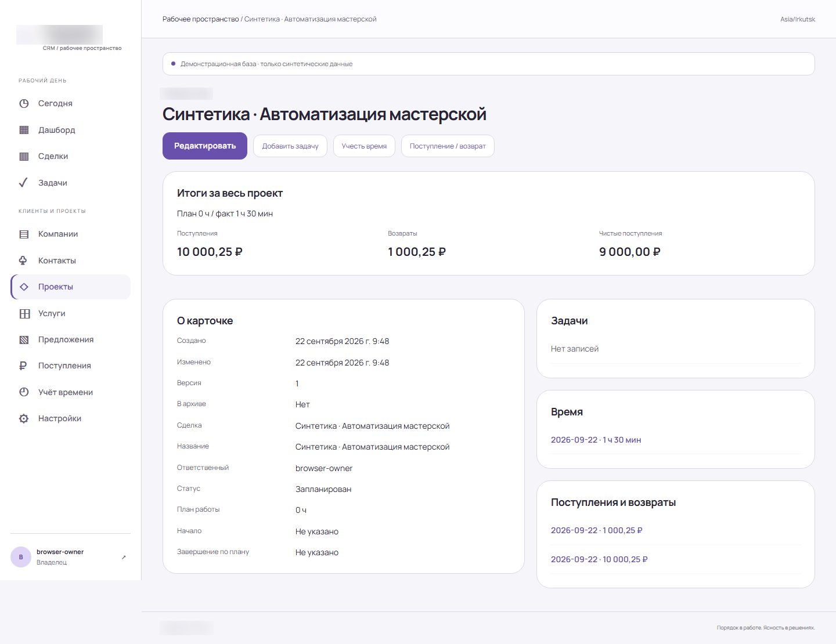The image size is (836, 644).
Task: Click the ruble icon beside Поступления
Action: (24, 366)
